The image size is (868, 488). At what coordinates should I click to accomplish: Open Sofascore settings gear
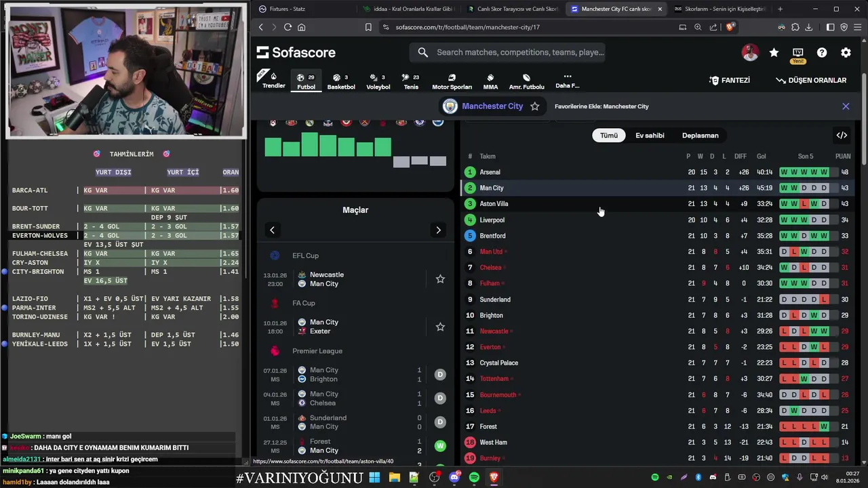pyautogui.click(x=846, y=52)
